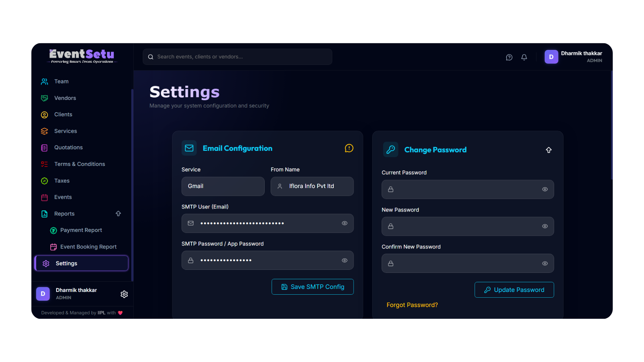
Task: Click the Vendors handshake icon
Action: (44, 98)
